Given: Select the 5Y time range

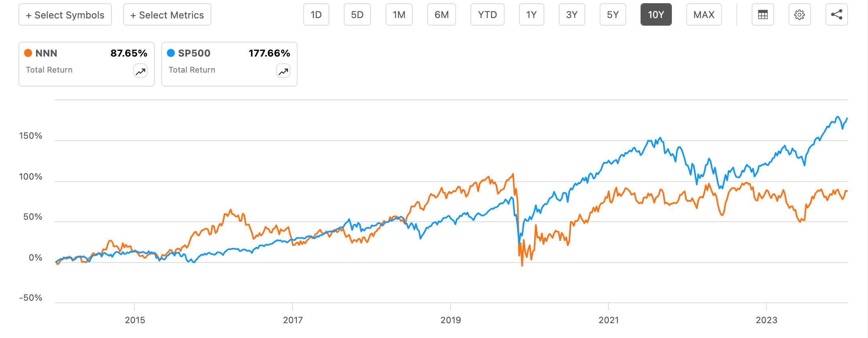Looking at the screenshot, I should (612, 14).
